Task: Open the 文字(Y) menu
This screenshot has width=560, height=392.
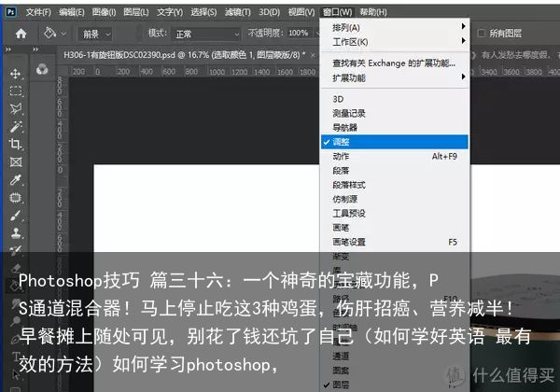Action: (170, 12)
